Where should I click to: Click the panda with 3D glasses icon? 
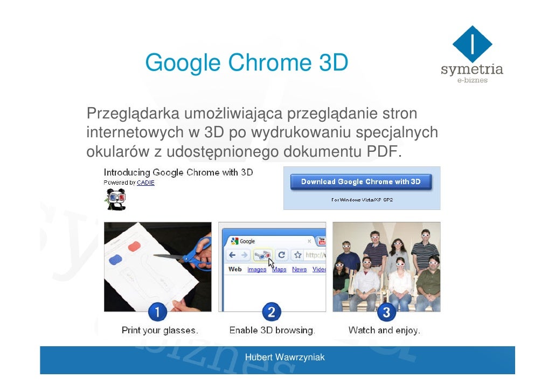[116, 199]
